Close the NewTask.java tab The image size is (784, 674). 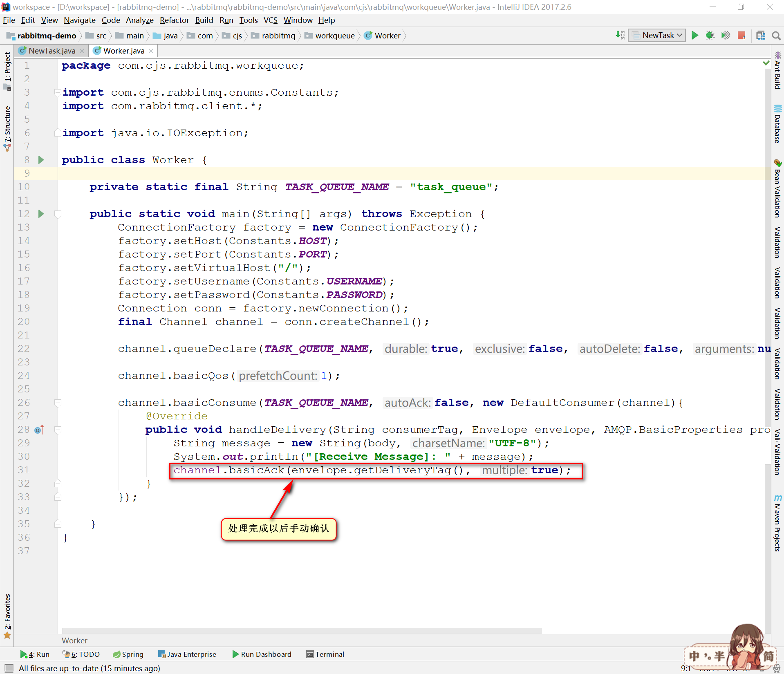pos(82,51)
